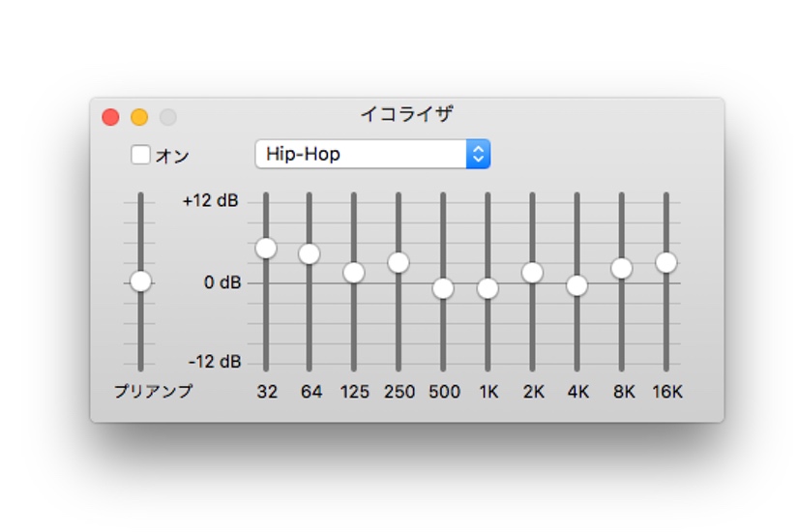The width and height of the screenshot is (798, 532).
Task: Click the イコライザ window title
Action: coord(406,113)
